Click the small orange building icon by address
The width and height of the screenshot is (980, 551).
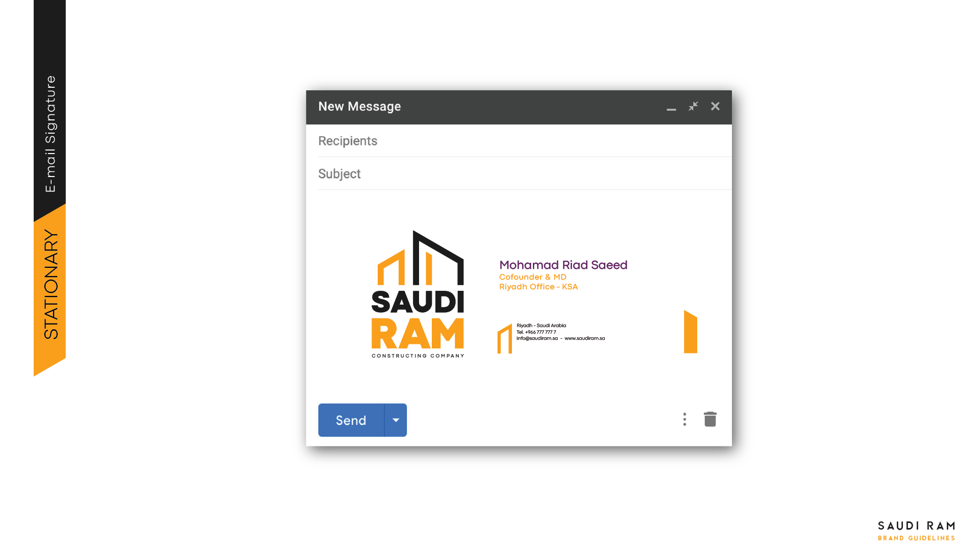[505, 339]
